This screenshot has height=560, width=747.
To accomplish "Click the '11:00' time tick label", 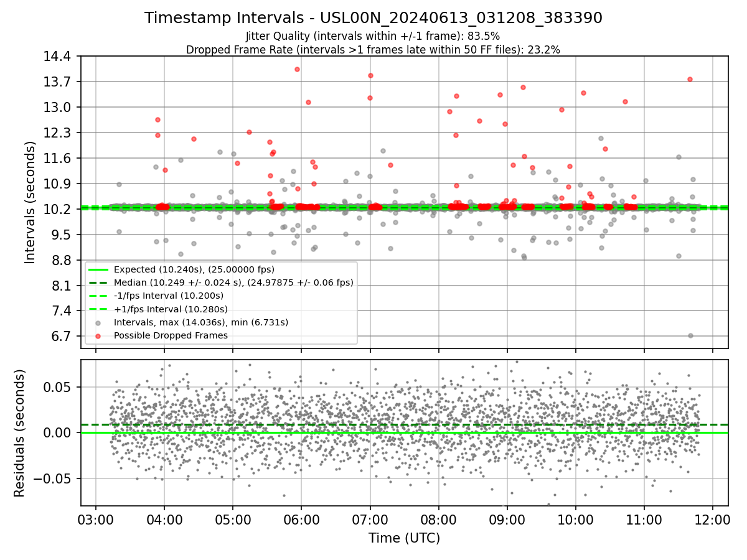I will (x=644, y=520).
